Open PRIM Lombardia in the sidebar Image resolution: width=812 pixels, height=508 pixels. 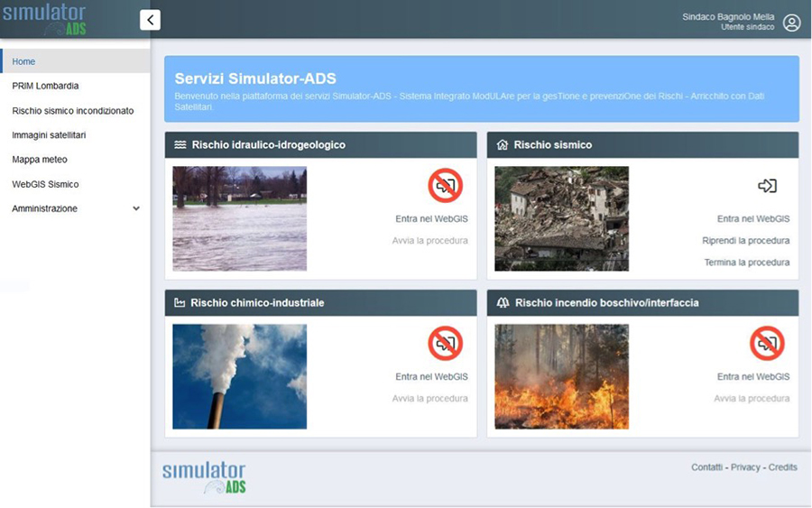(46, 86)
